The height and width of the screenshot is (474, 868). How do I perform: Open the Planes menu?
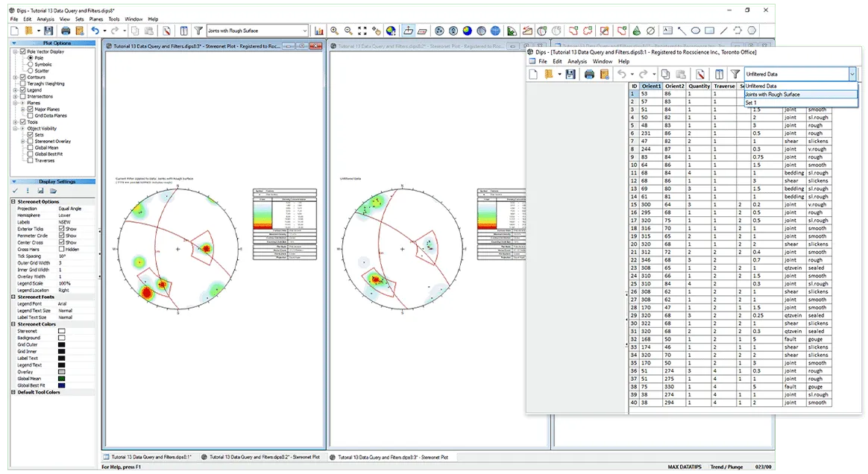[96, 19]
